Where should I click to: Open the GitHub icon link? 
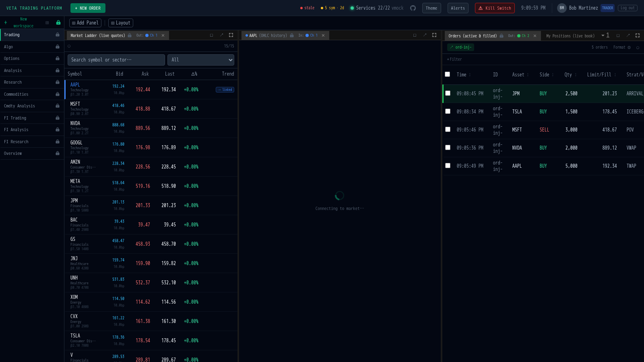[413, 8]
